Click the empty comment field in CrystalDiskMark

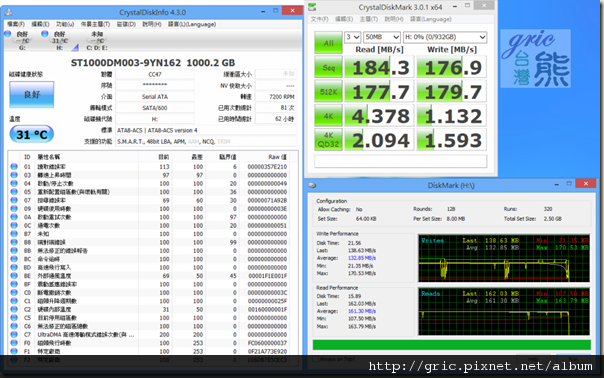pos(401,161)
